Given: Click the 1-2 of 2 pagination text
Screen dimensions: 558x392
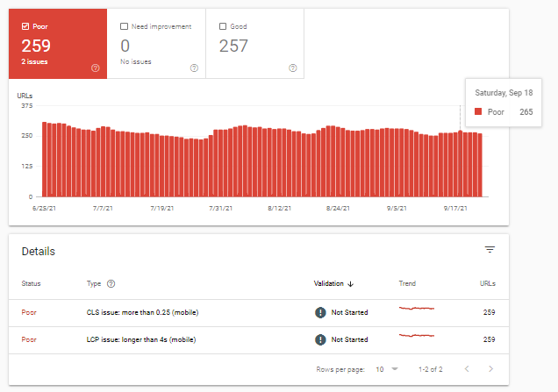Looking at the screenshot, I should [x=431, y=369].
